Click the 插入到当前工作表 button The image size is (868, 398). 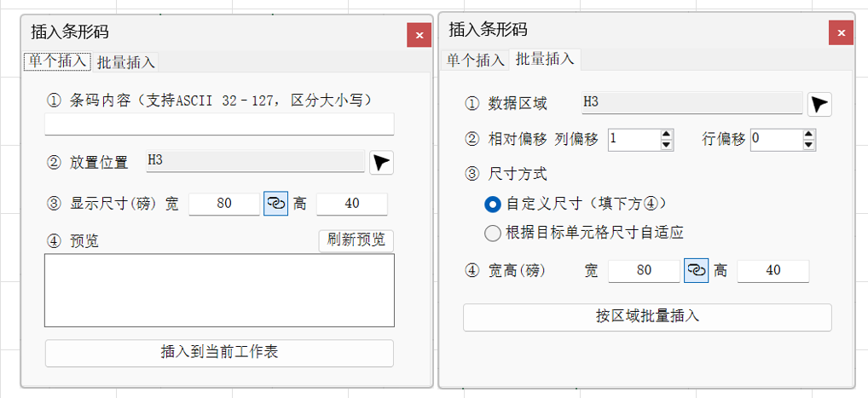(219, 352)
